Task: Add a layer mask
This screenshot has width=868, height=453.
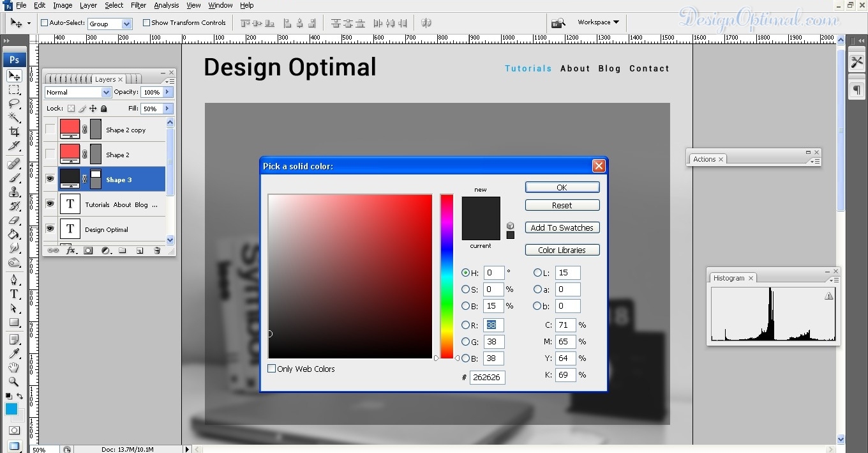Action: click(88, 251)
